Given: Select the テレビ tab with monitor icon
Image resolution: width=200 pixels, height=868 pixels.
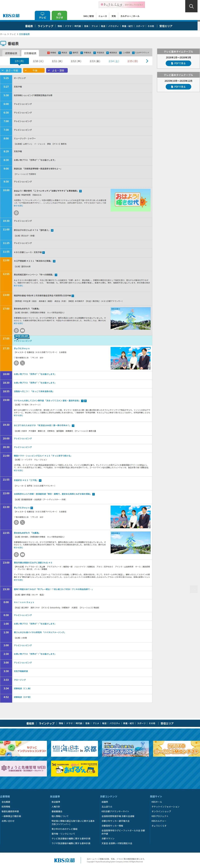Looking at the screenshot, I should [42, 16].
